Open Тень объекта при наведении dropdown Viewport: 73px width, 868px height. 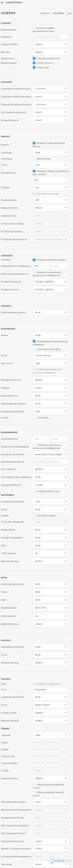(x=51, y=477)
